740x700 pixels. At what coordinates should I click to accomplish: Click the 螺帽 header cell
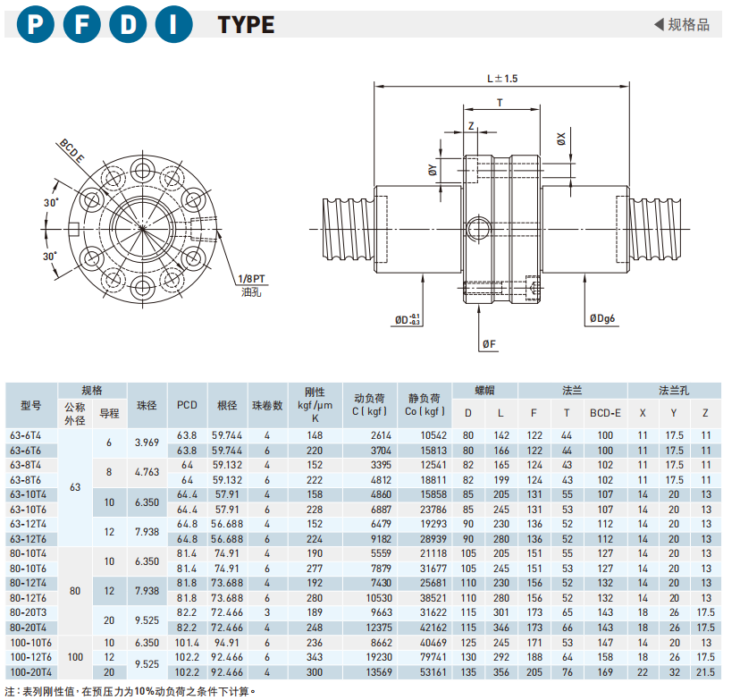click(x=484, y=391)
